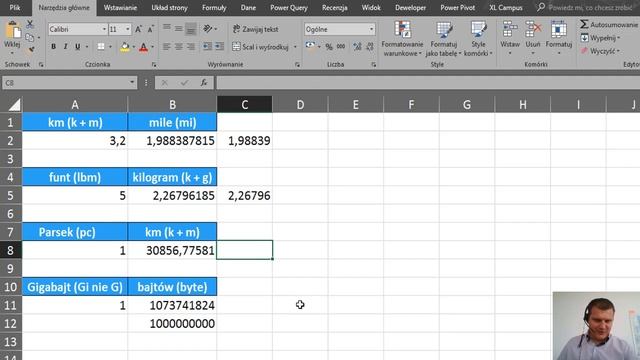Image resolution: width=640 pixels, height=360 pixels.
Task: Switch to the Power Query tab
Action: [x=289, y=7]
